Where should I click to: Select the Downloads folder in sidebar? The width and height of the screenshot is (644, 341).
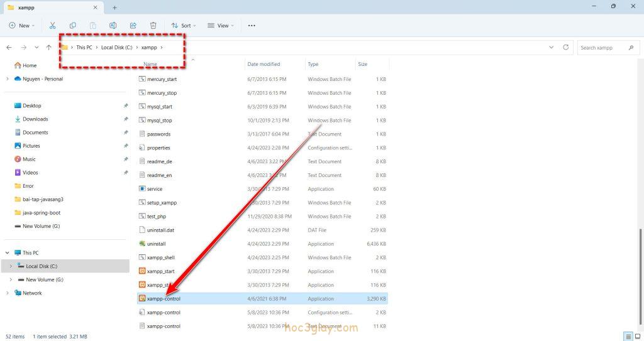point(35,119)
